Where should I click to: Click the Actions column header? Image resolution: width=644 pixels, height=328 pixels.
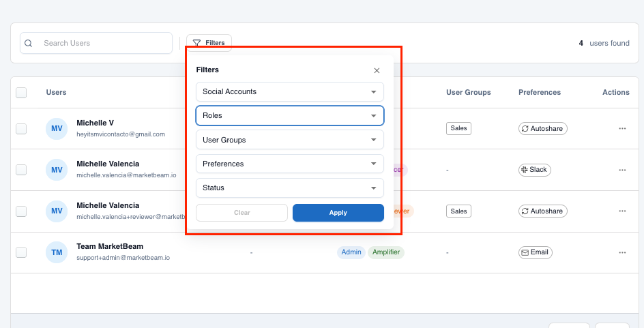coord(615,92)
